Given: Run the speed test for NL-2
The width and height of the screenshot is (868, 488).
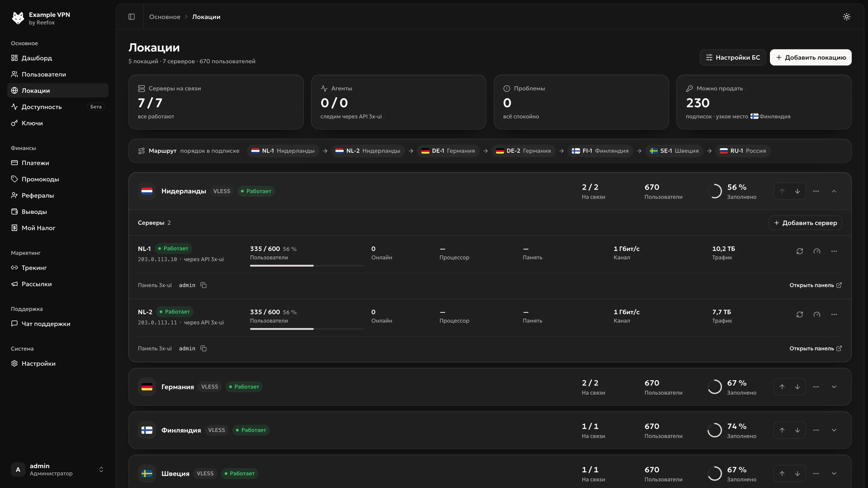Looking at the screenshot, I should (817, 314).
